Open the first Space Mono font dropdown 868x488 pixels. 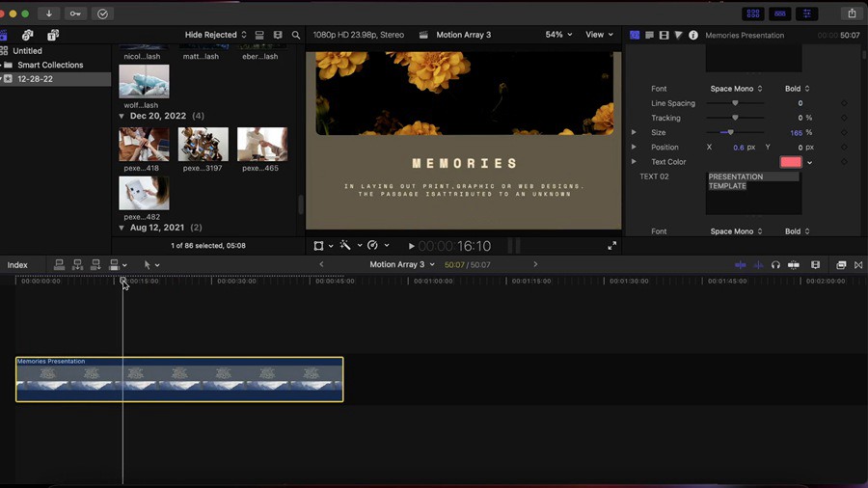point(736,89)
